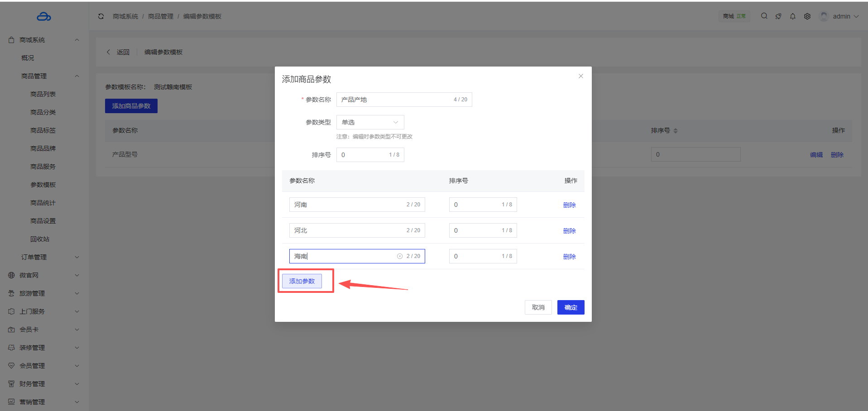Delete the 河北 parameter row
The image size is (868, 411).
[569, 231]
